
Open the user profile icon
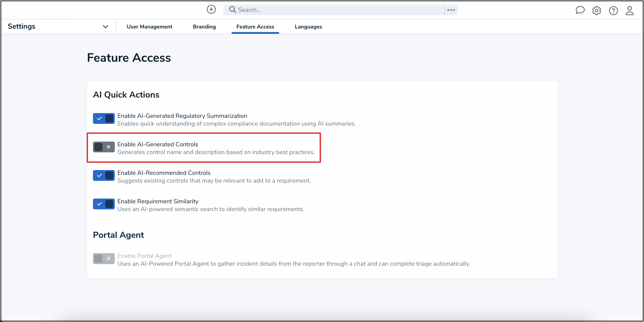[630, 11]
